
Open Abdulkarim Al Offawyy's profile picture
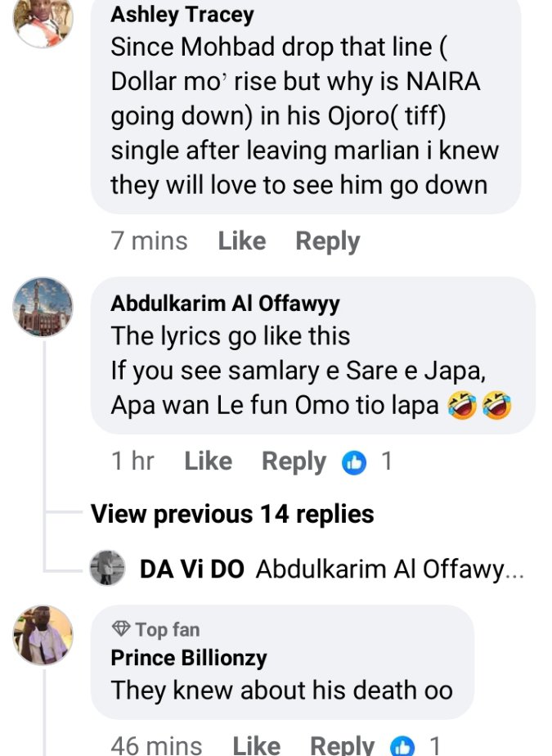[x=43, y=307]
